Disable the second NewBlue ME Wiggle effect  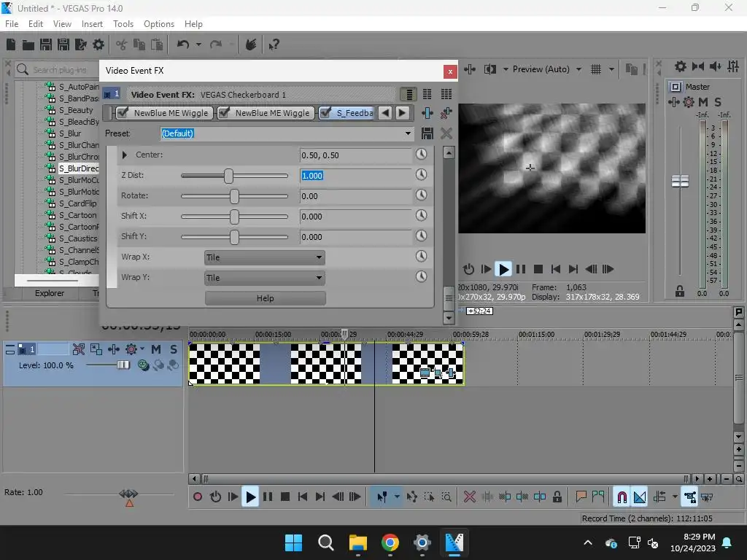pos(224,113)
